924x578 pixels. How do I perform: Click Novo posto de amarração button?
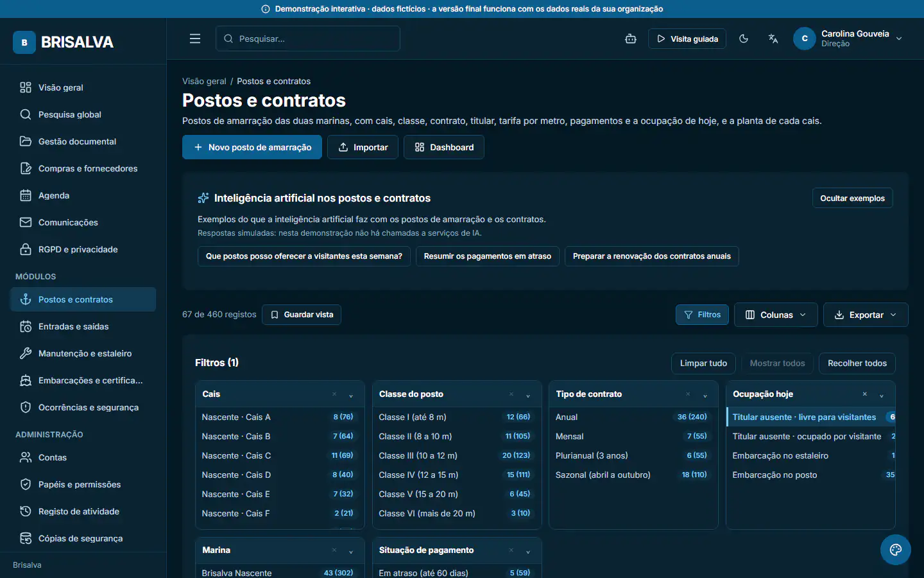tap(252, 147)
